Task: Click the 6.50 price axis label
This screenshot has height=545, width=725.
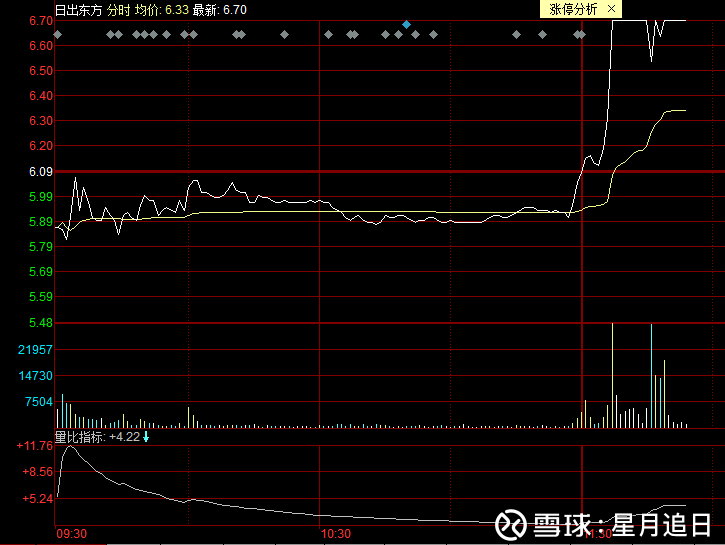Action: [41, 71]
